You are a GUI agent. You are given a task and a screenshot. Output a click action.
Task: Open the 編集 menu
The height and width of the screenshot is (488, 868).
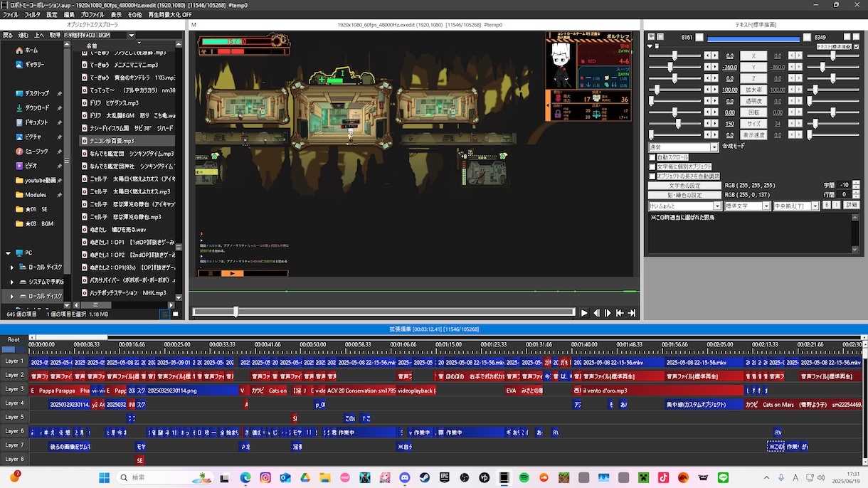pos(69,14)
